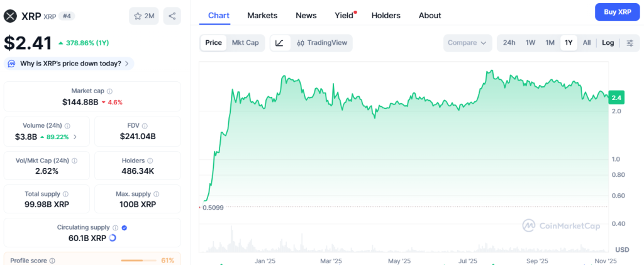The width and height of the screenshot is (644, 265).
Task: Click the share icon button
Action: (x=172, y=16)
